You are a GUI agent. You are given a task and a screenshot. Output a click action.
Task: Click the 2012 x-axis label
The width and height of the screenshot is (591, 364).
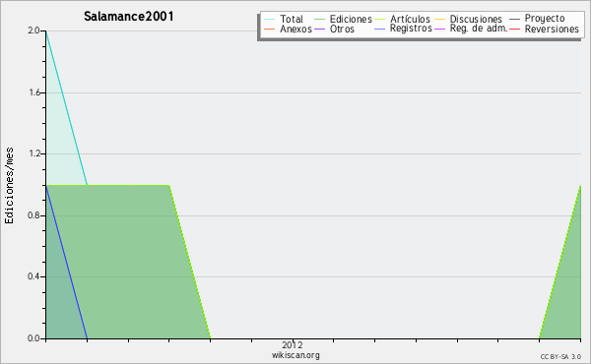[293, 344]
